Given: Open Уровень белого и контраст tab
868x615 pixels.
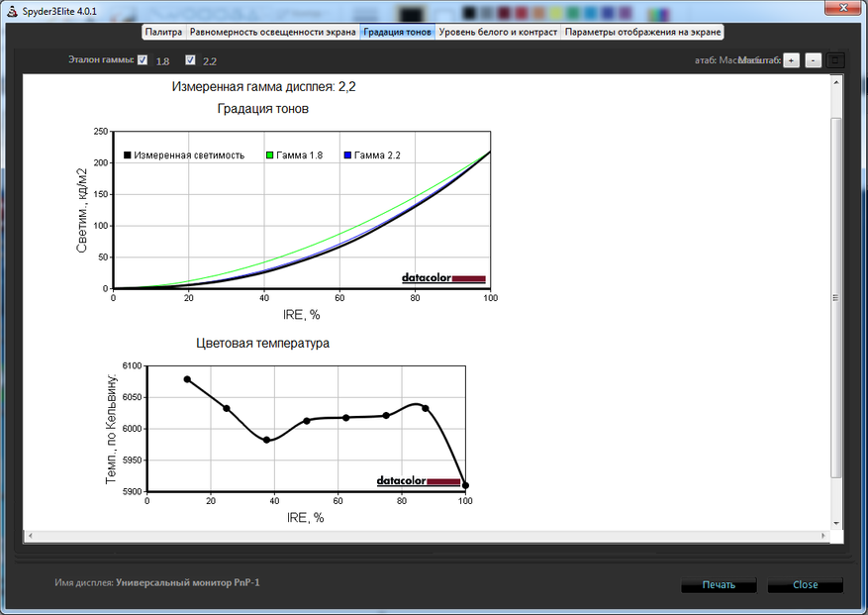Looking at the screenshot, I should pyautogui.click(x=498, y=32).
